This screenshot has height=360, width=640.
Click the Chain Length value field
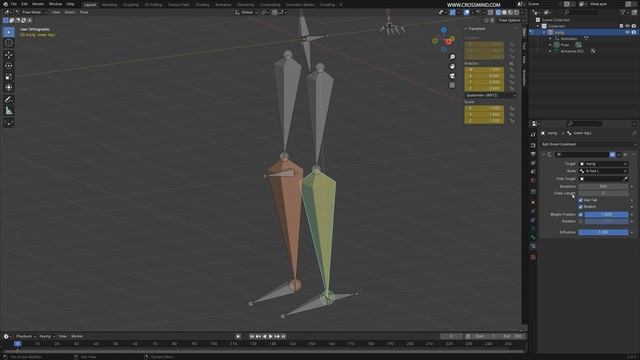(x=603, y=193)
